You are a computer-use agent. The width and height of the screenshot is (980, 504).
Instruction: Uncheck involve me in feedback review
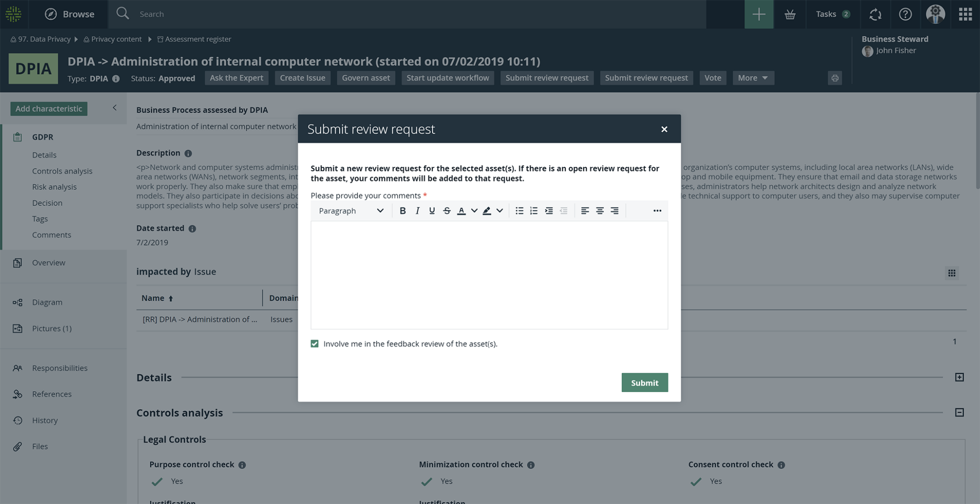314,343
